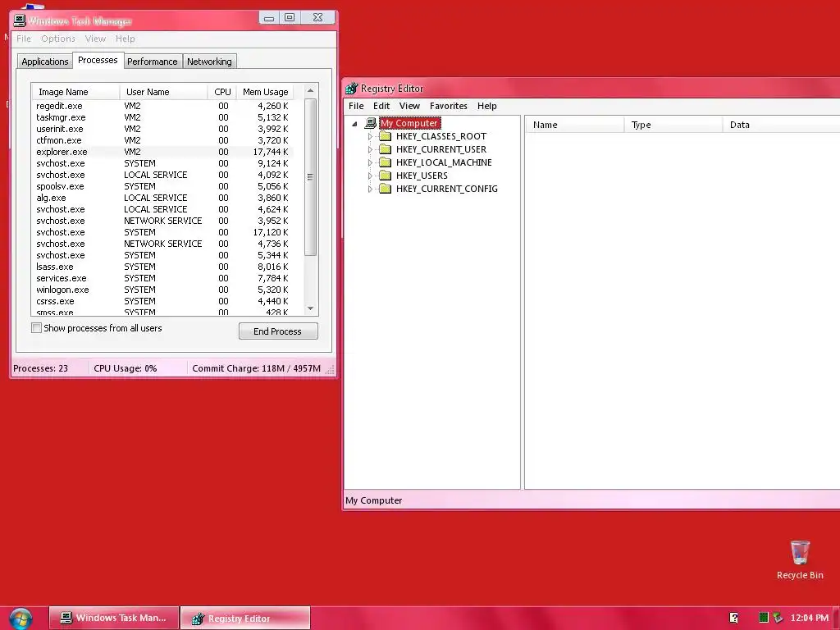
Task: Click the help tray icon with question mark
Action: point(734,619)
